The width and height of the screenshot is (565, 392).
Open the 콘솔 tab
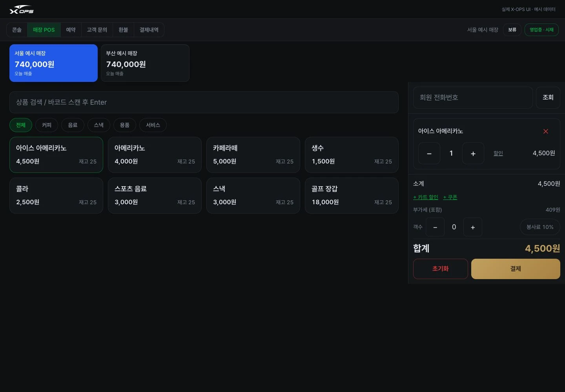pos(17,30)
